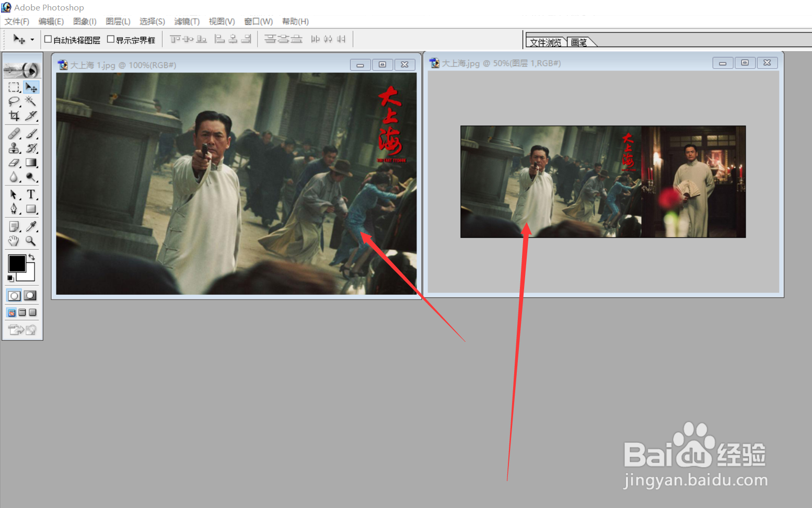Click Distribute Left Edges icon

[x=315, y=39]
